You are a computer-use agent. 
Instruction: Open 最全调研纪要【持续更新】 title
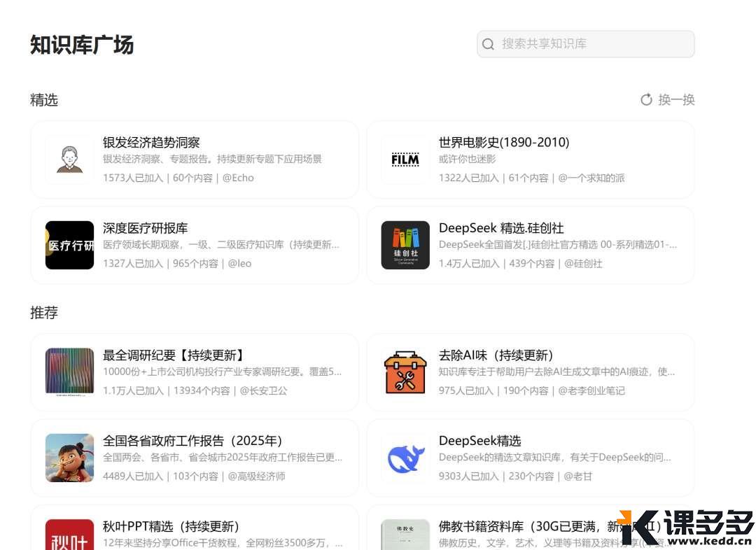coord(174,355)
